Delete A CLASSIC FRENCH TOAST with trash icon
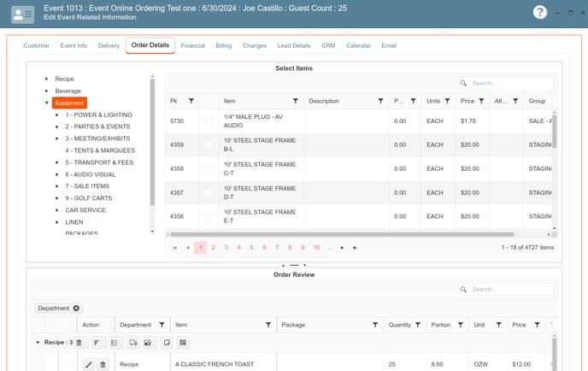This screenshot has width=588, height=371. coord(103,364)
